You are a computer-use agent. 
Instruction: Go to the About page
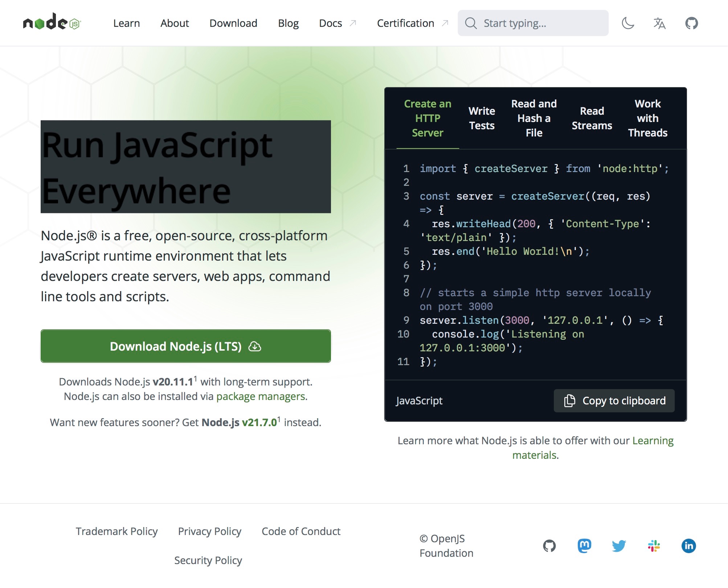pyautogui.click(x=175, y=23)
